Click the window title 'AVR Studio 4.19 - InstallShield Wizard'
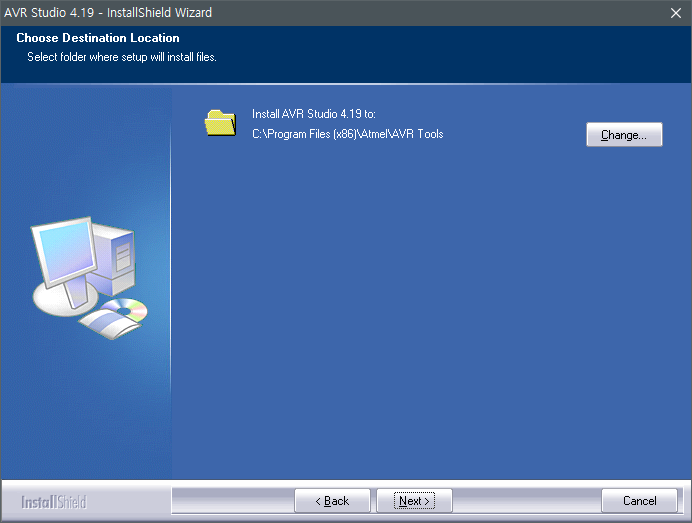 [x=108, y=12]
